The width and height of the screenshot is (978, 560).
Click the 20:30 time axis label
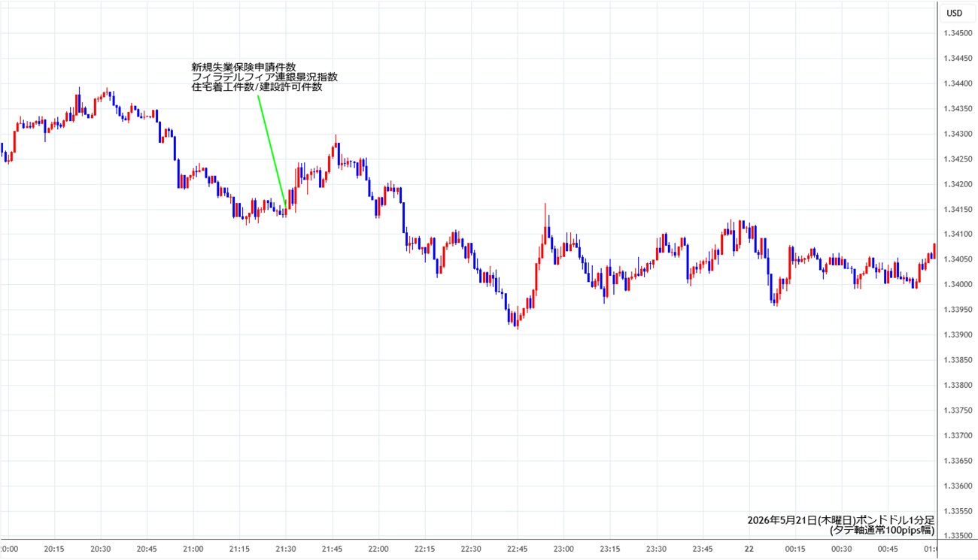101,549
